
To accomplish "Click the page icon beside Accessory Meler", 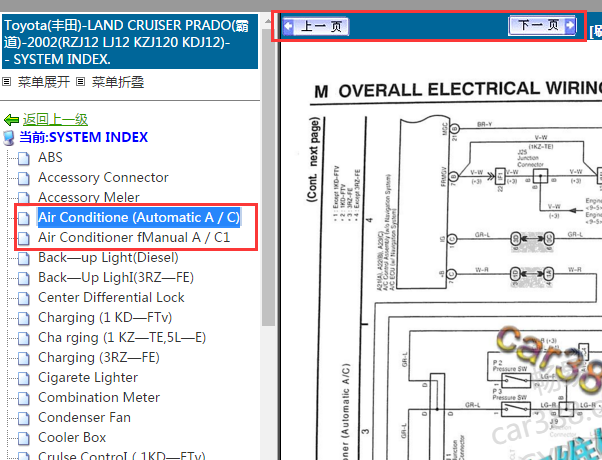I will point(24,198).
